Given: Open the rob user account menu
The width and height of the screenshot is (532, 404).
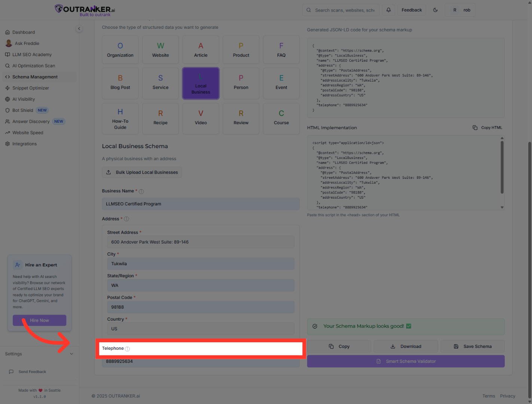Looking at the screenshot, I should click(460, 10).
